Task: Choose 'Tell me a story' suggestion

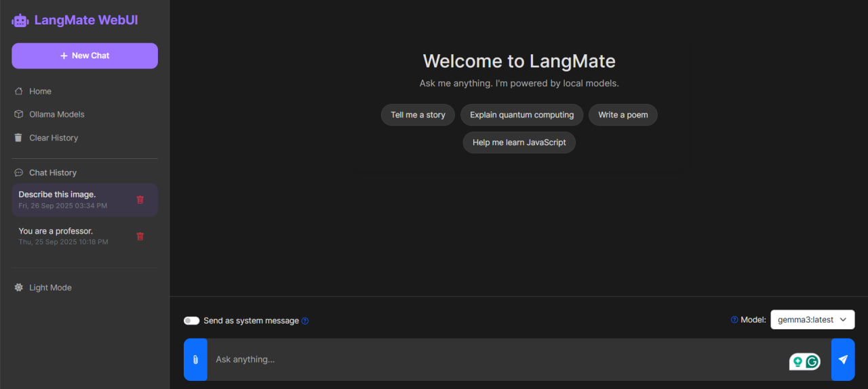Action: pos(418,115)
